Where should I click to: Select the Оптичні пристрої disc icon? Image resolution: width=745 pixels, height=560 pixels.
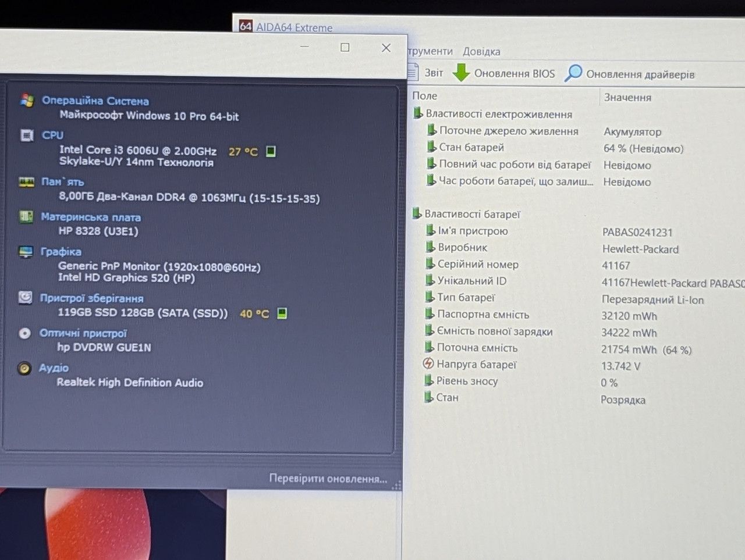[x=24, y=333]
